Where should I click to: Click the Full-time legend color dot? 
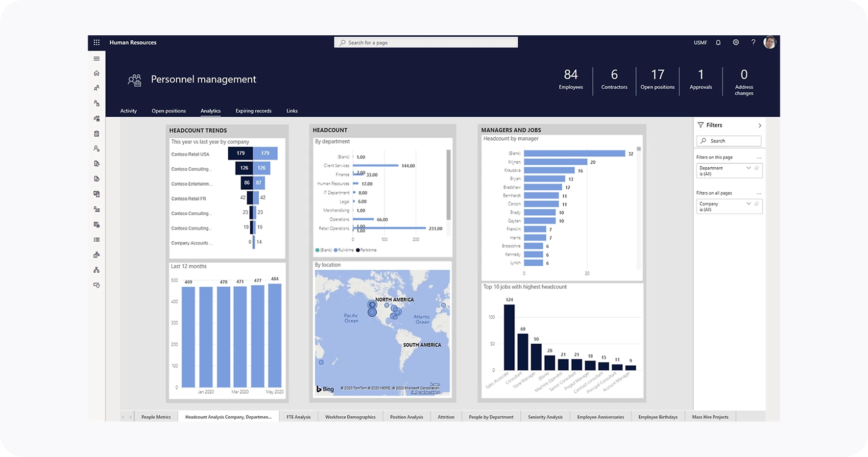click(x=336, y=250)
